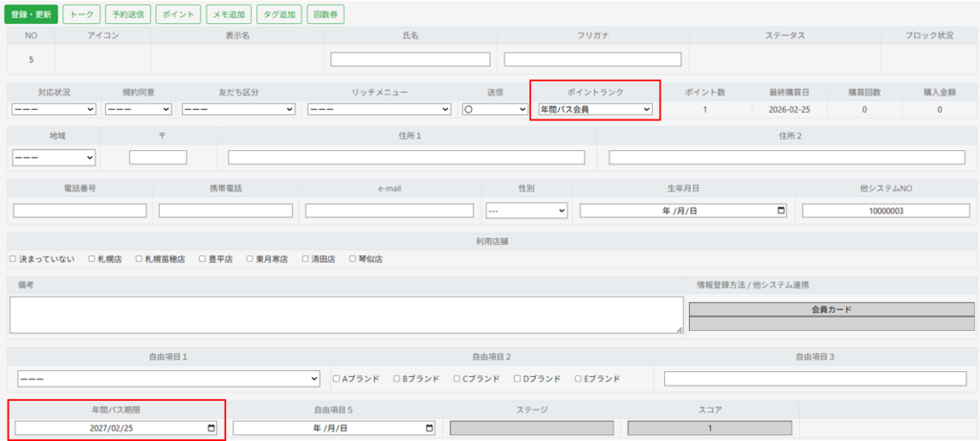Click the NO value 5
Viewport: 980px width, 441px height.
(x=31, y=60)
